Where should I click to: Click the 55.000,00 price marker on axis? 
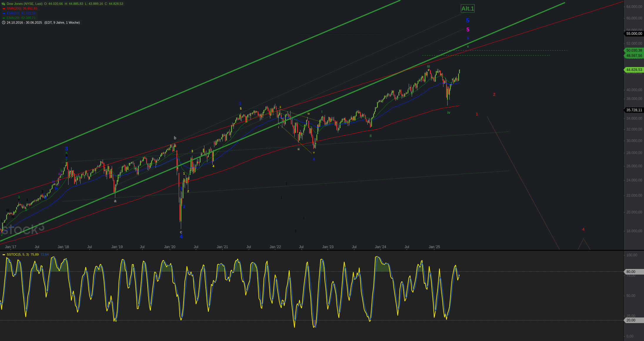pos(634,34)
